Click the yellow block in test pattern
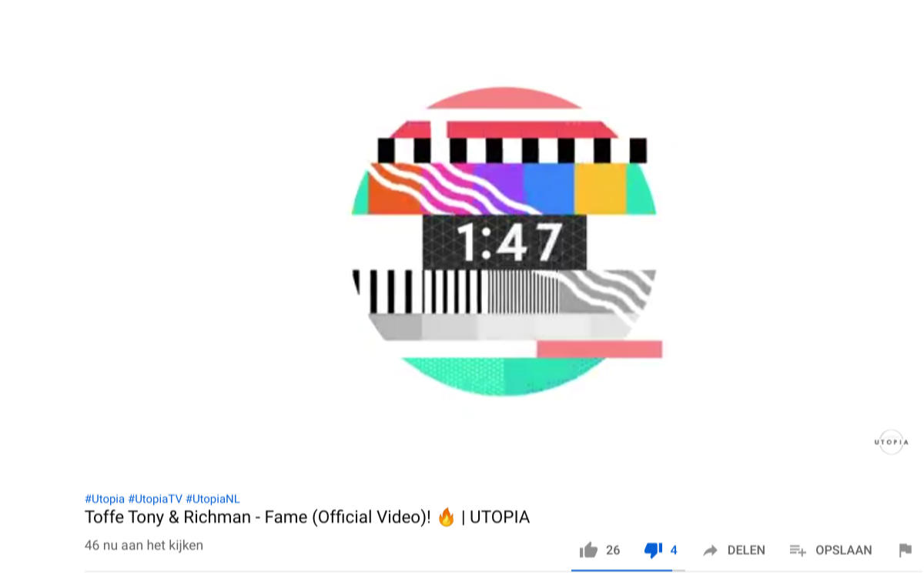 click(x=601, y=189)
